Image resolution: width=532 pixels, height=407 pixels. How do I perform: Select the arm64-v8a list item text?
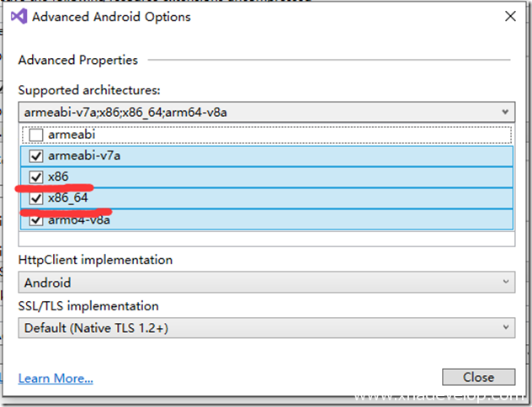point(79,220)
